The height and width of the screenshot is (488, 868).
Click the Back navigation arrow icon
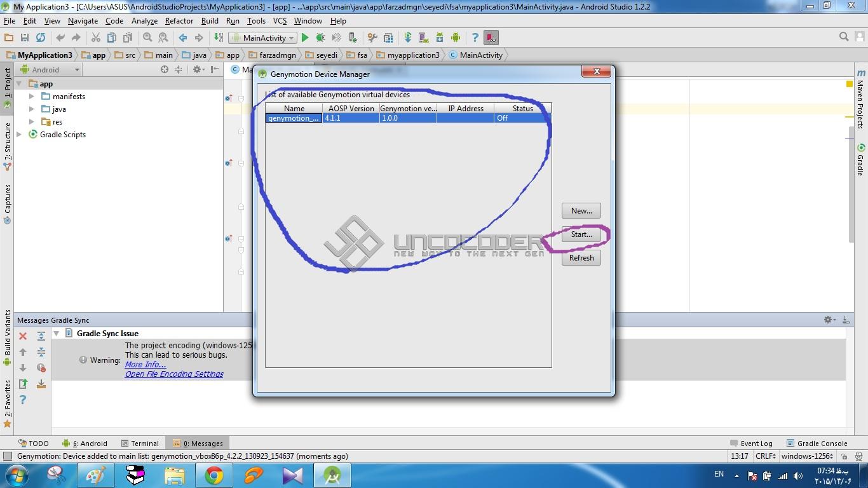point(183,37)
